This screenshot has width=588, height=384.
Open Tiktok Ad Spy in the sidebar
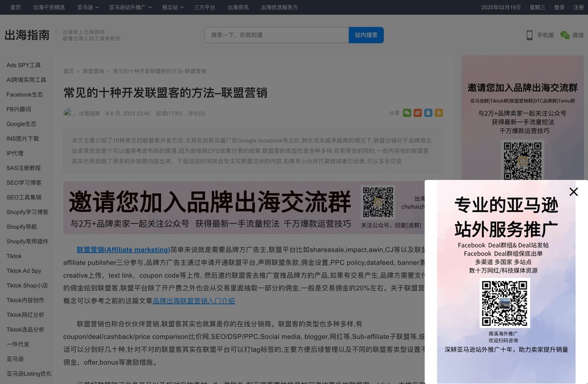click(x=24, y=271)
